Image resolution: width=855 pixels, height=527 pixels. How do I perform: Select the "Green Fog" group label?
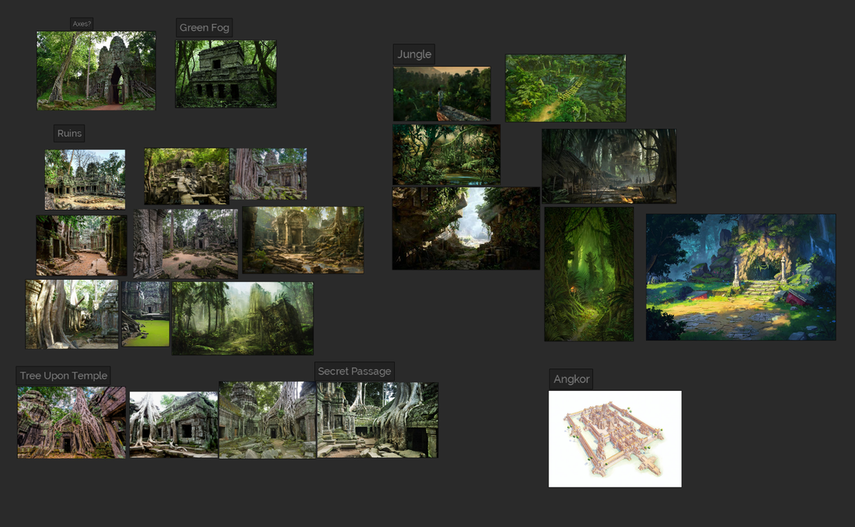click(x=204, y=28)
